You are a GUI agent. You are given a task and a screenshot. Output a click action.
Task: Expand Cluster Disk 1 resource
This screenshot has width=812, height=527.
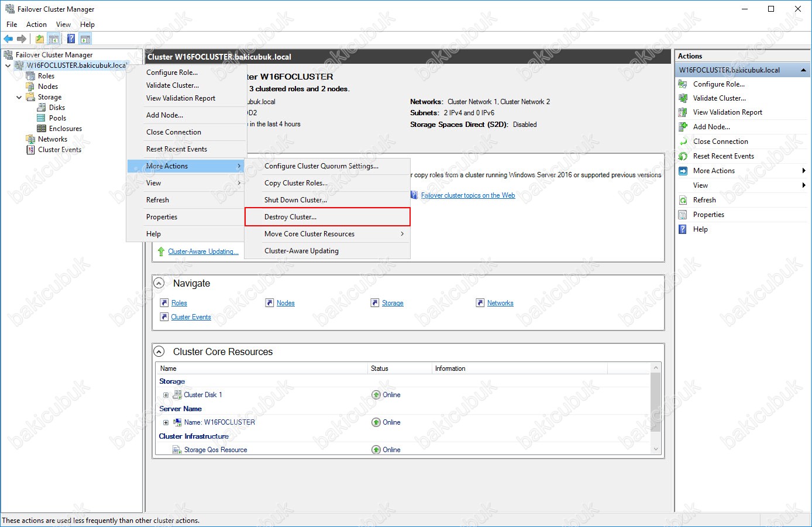[166, 395]
